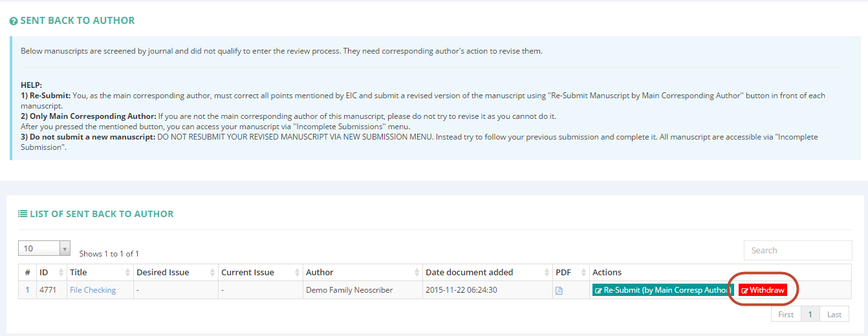Screen dimensions: 868x336
Task: Sort by Author column header
Action: click(x=363, y=272)
